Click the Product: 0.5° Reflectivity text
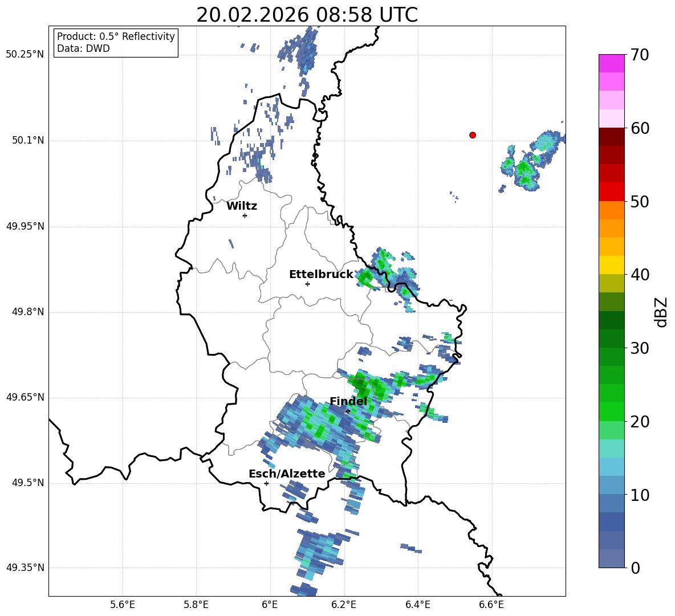 click(x=116, y=36)
